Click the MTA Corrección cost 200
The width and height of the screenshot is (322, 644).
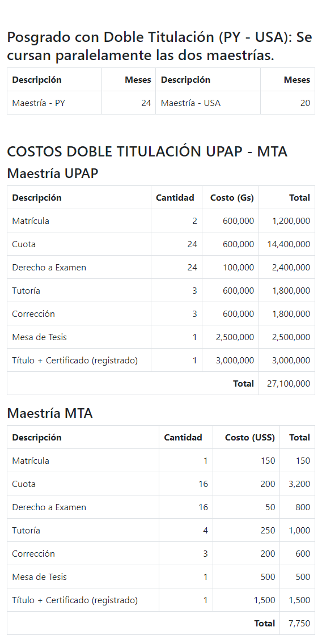(x=268, y=554)
